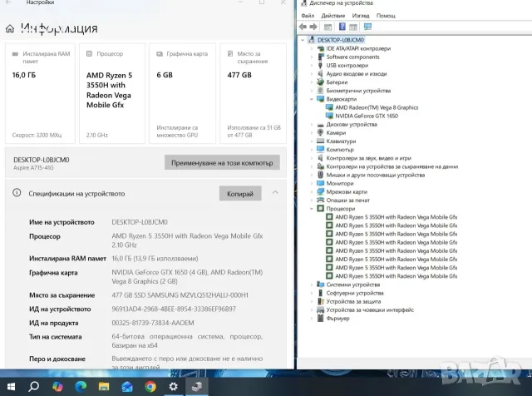Open Microsoft Edge from the taskbar
Screen dimensions: 532x396
click(81, 387)
